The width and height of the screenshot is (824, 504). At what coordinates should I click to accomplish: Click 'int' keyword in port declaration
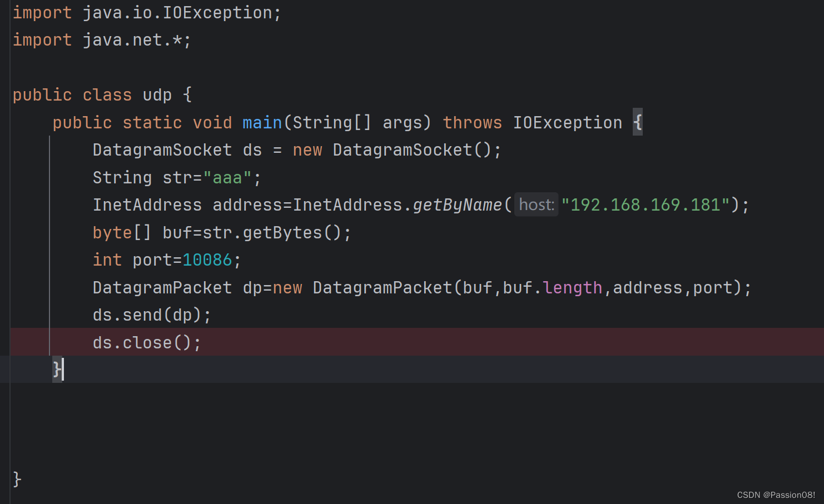pos(107,260)
